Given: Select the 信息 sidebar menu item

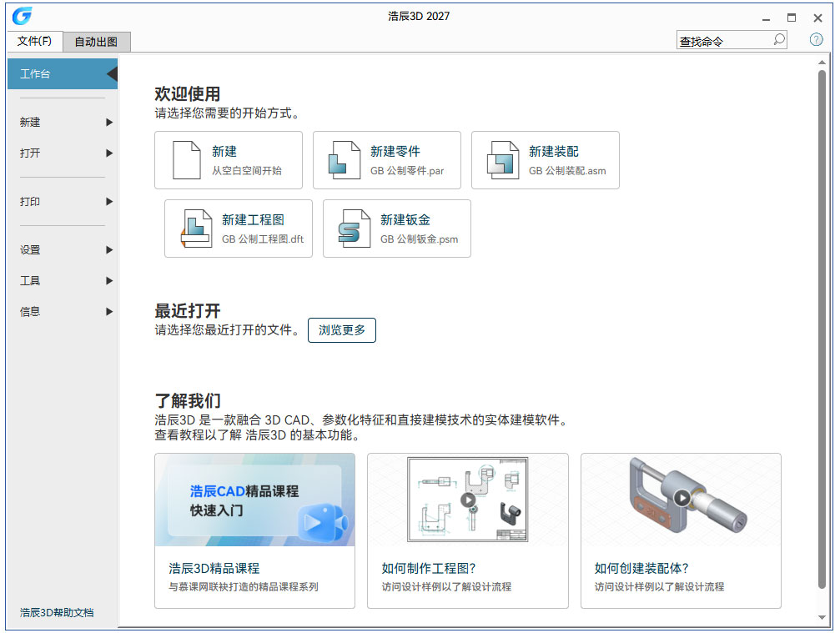Looking at the screenshot, I should point(62,312).
